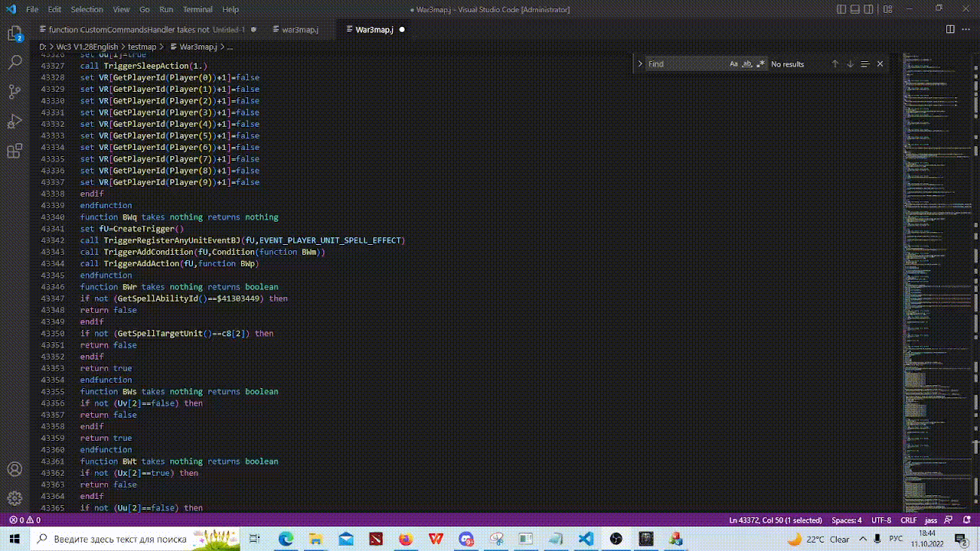Click the Accounts icon in activity bar
This screenshot has height=551, width=980.
pyautogui.click(x=15, y=469)
